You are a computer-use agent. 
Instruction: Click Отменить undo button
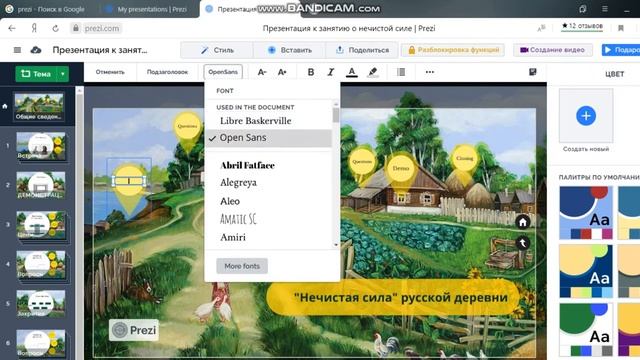[110, 72]
